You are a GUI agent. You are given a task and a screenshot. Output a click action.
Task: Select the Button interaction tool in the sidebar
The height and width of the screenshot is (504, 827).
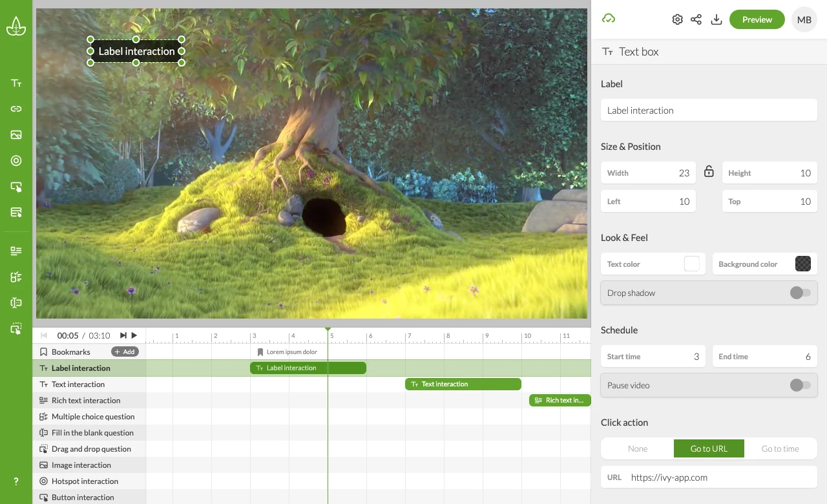(x=16, y=186)
